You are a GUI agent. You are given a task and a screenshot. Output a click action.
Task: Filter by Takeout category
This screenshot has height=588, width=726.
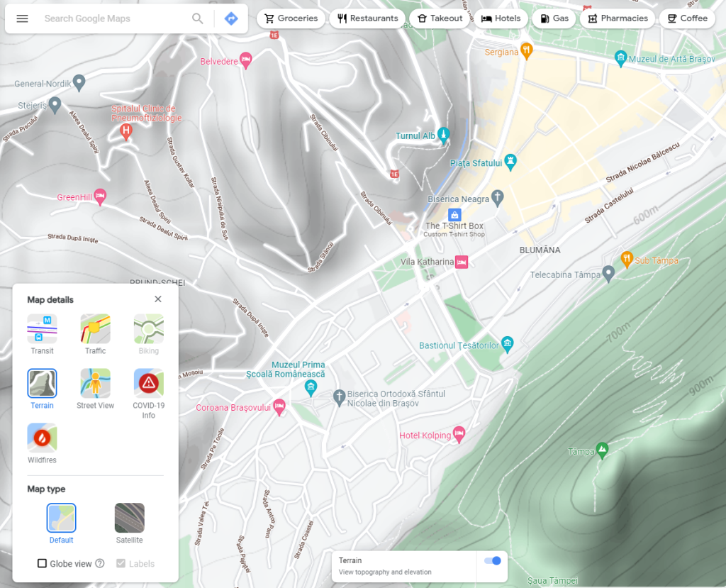pos(440,18)
